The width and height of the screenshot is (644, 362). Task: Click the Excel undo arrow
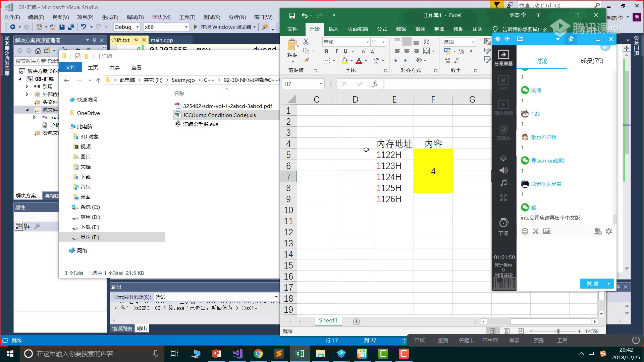tap(304, 15)
